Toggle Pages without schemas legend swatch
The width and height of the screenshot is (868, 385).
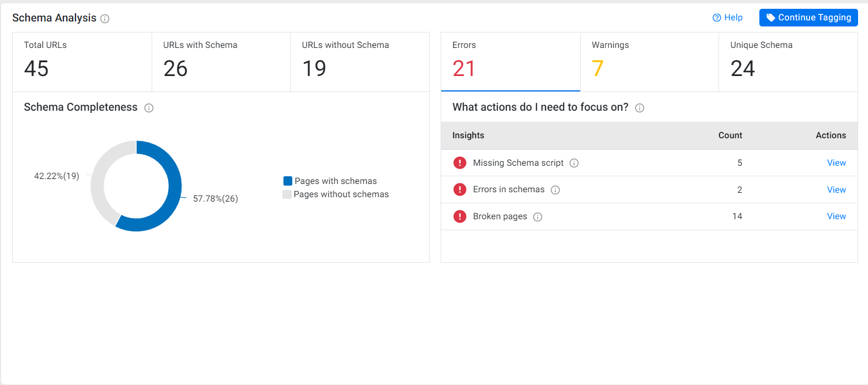tap(287, 194)
